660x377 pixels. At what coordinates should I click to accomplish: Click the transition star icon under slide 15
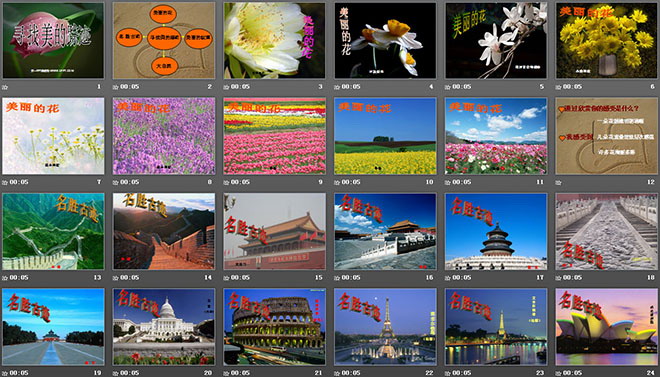pyautogui.click(x=226, y=278)
